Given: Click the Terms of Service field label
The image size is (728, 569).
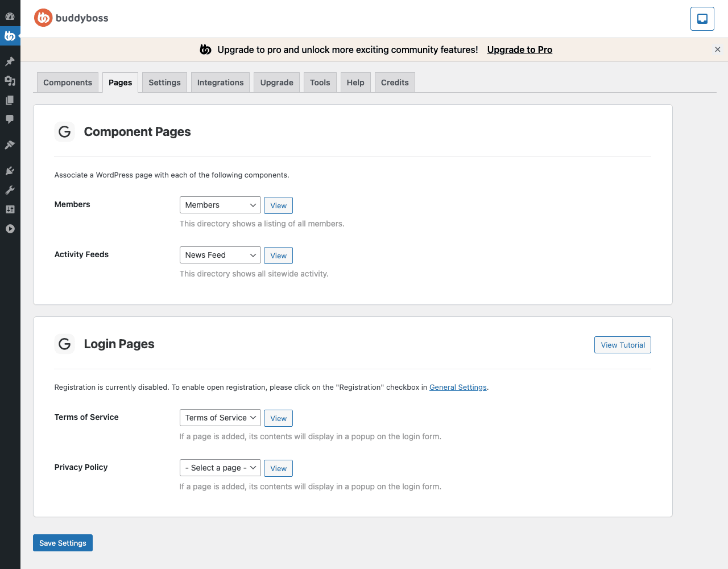Looking at the screenshot, I should click(86, 417).
